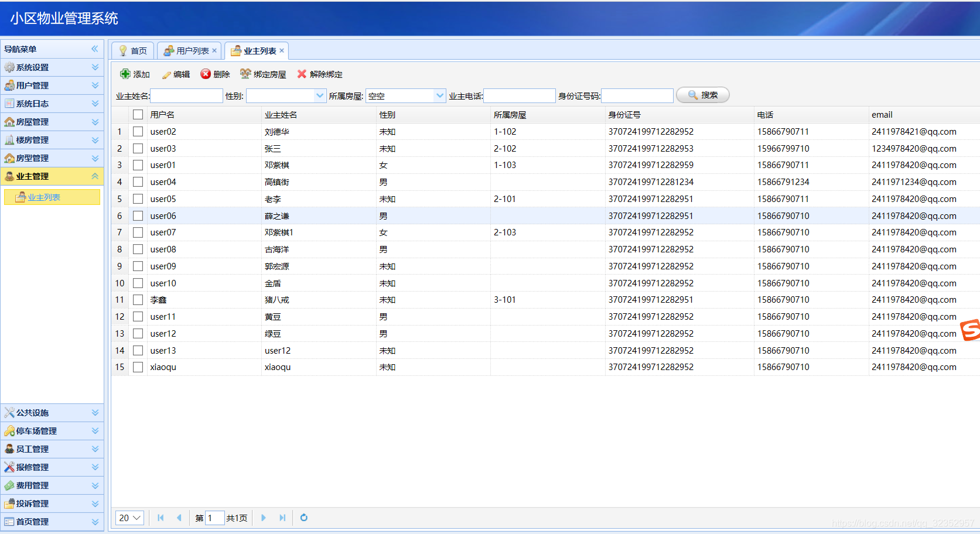Open 系统日志 sidebar section
The width and height of the screenshot is (980, 534).
52,104
